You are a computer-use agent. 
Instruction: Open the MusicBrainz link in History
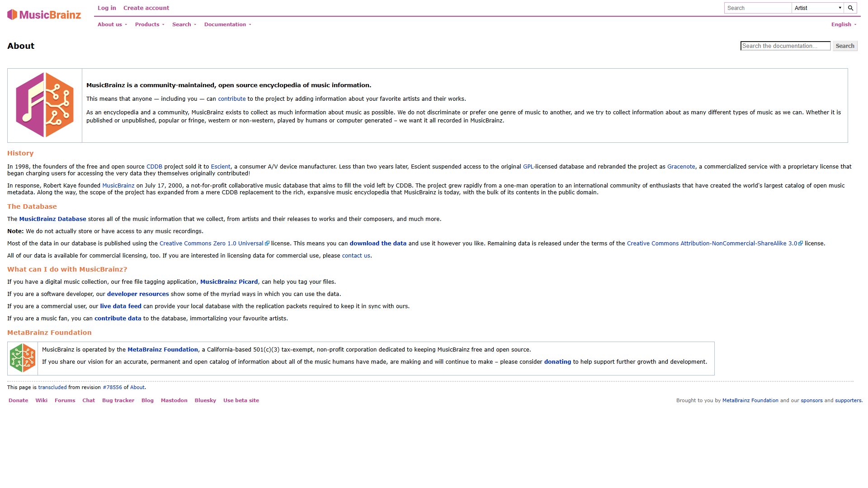118,186
